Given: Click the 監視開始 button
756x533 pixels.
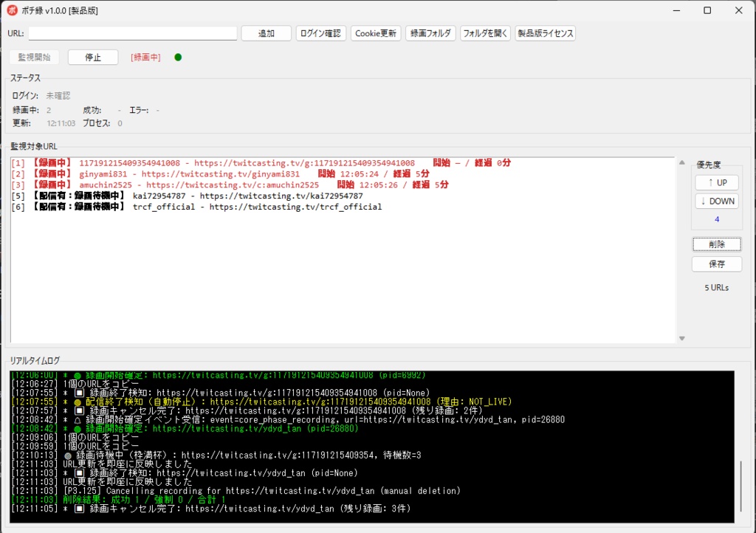Looking at the screenshot, I should [x=34, y=58].
